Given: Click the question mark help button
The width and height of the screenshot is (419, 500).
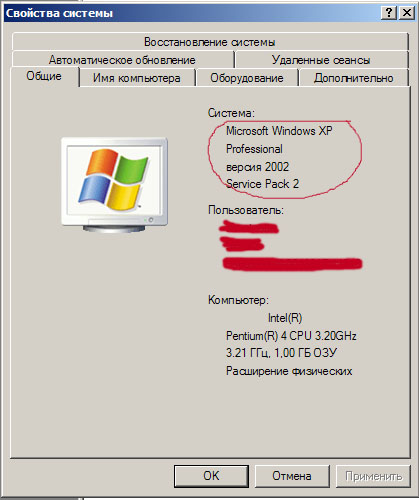Looking at the screenshot, I should coord(389,13).
